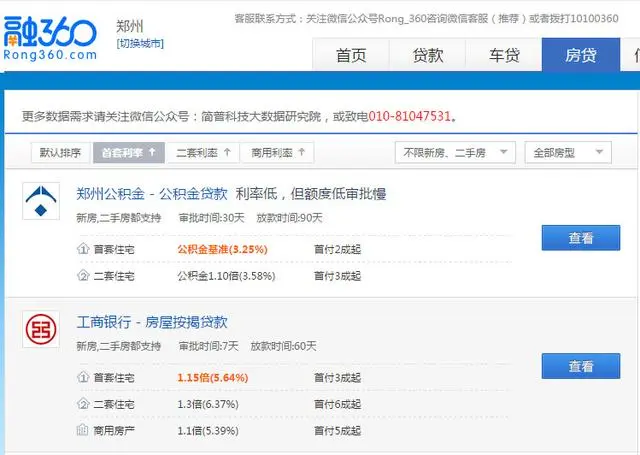This screenshot has height=455, width=640.
Task: Click the 1.3倍(6.37%) rate
Action: tap(208, 404)
